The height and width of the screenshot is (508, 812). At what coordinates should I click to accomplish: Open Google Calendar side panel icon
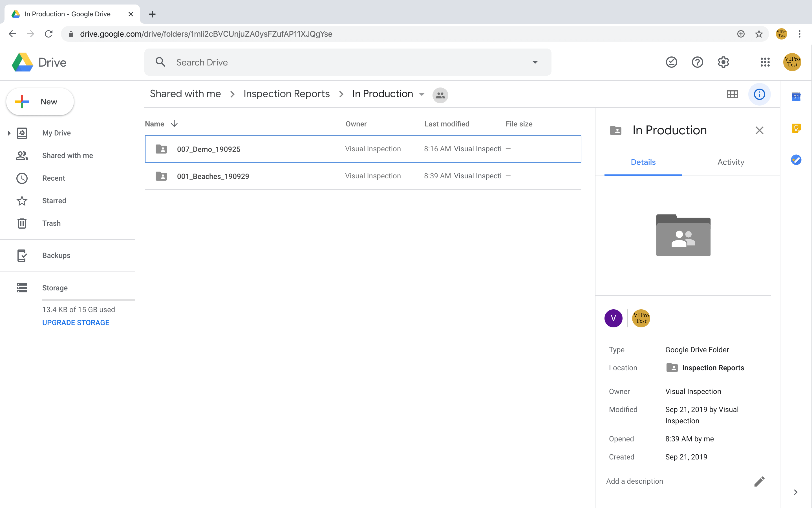pyautogui.click(x=796, y=97)
